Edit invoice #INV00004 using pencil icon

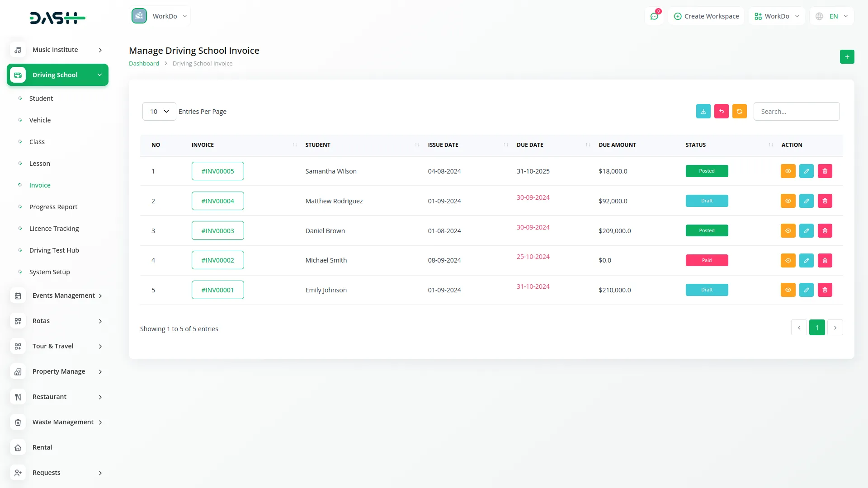806,201
